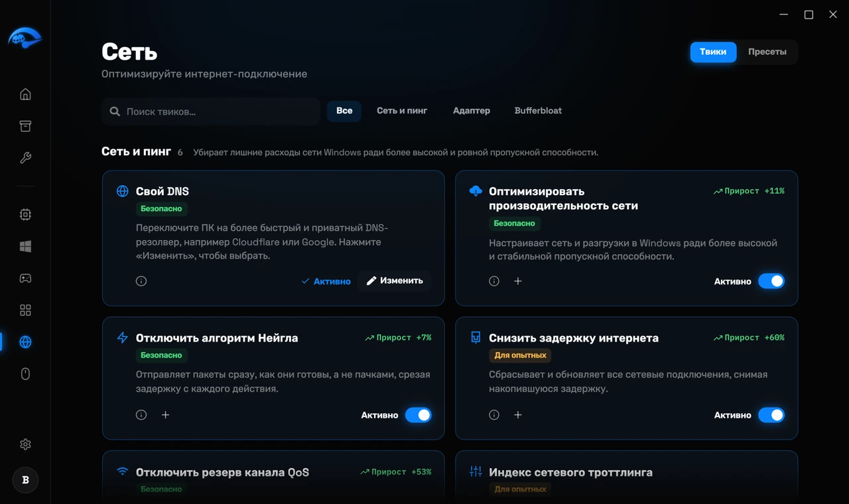Open the mouse sidebar section
The width and height of the screenshot is (849, 504).
click(x=25, y=374)
